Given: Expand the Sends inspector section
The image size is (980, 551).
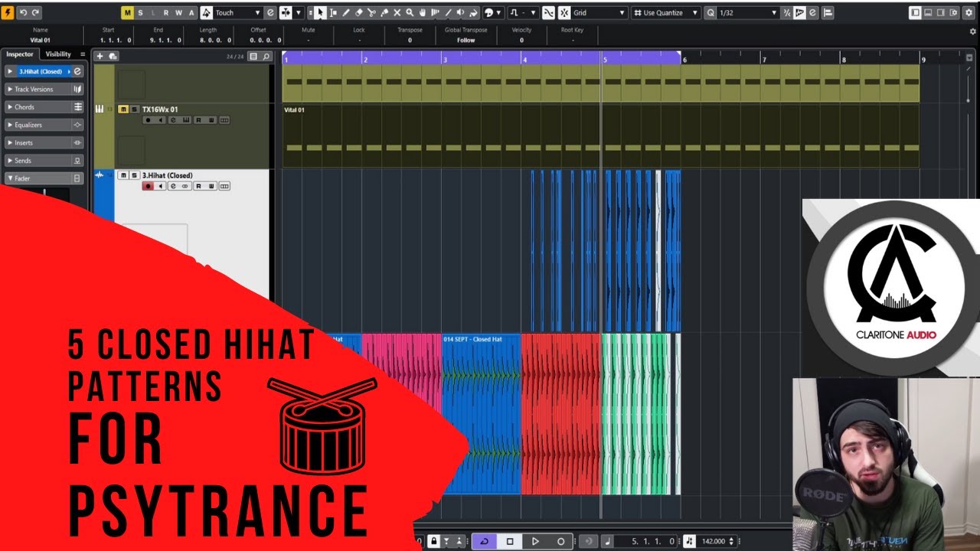Looking at the screenshot, I should click(x=44, y=161).
